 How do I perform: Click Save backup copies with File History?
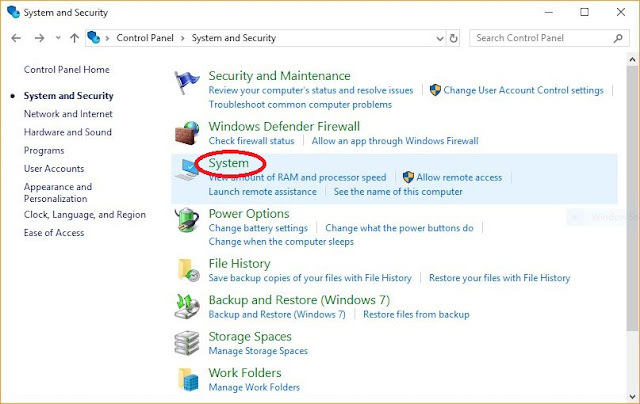(x=310, y=278)
